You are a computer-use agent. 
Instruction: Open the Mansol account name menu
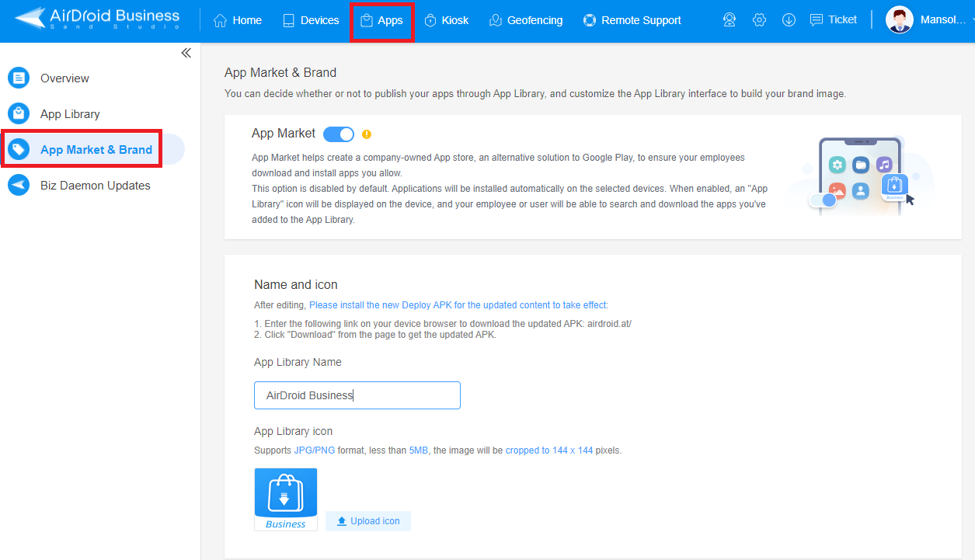(x=942, y=20)
